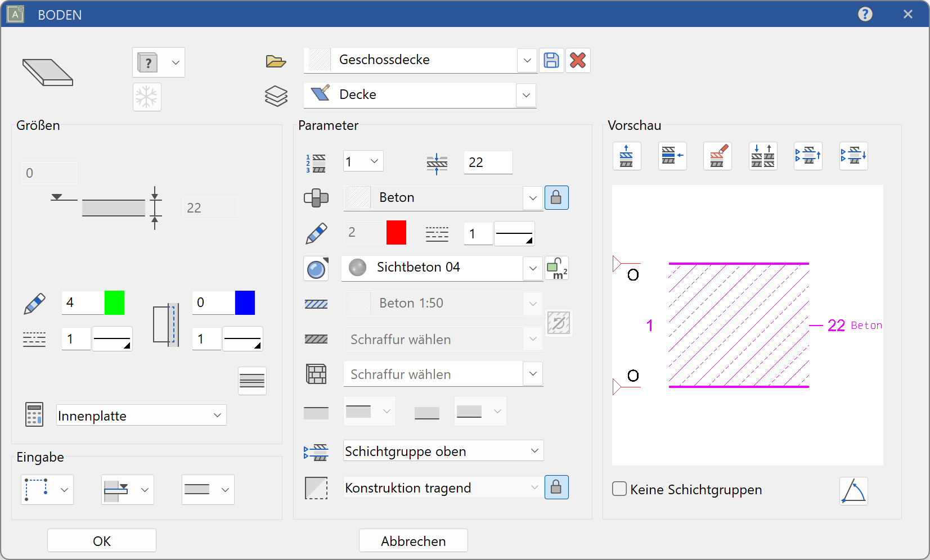
Task: Click the add layer above icon in Vorschau
Action: [x=627, y=156]
